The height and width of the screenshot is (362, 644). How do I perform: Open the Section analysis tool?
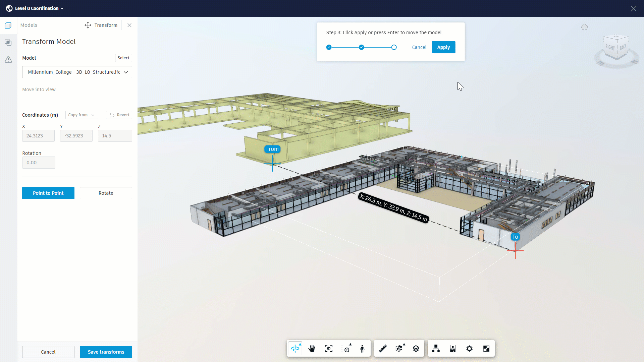coord(399,349)
